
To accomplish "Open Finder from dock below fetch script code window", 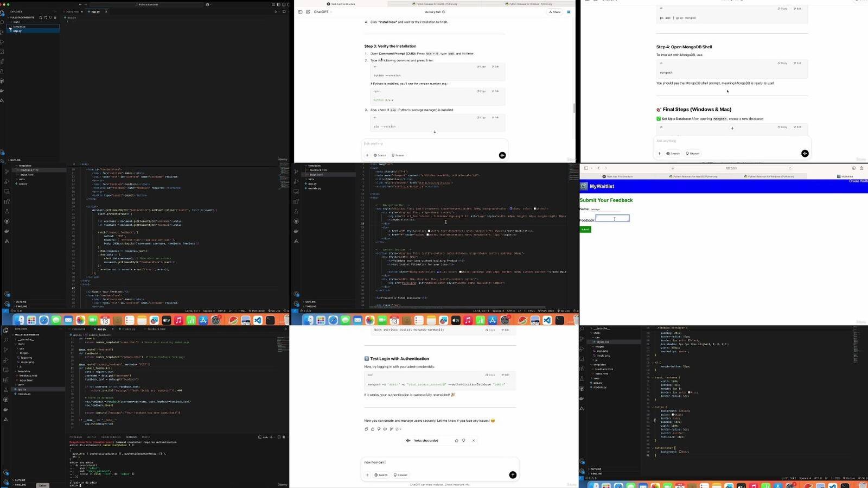I will click(20, 321).
